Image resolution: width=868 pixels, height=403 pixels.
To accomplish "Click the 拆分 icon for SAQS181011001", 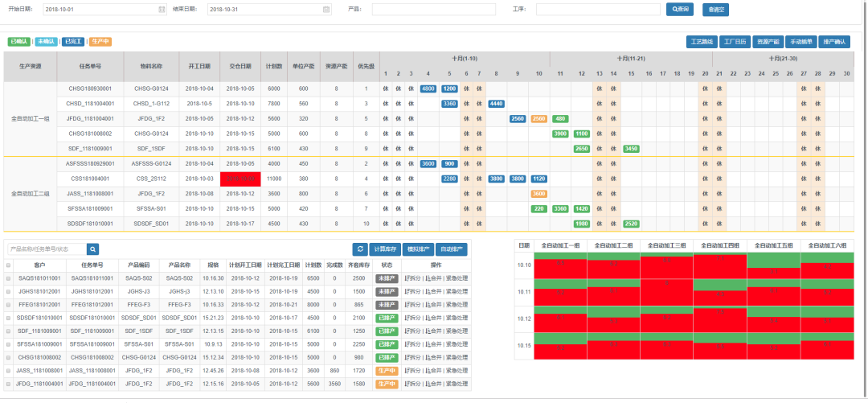I will click(406, 278).
